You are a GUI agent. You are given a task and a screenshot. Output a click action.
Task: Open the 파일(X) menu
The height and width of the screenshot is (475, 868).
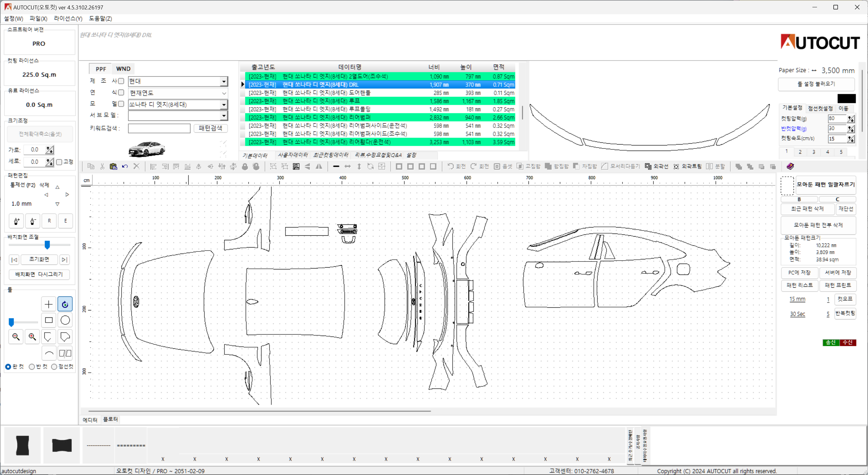39,19
